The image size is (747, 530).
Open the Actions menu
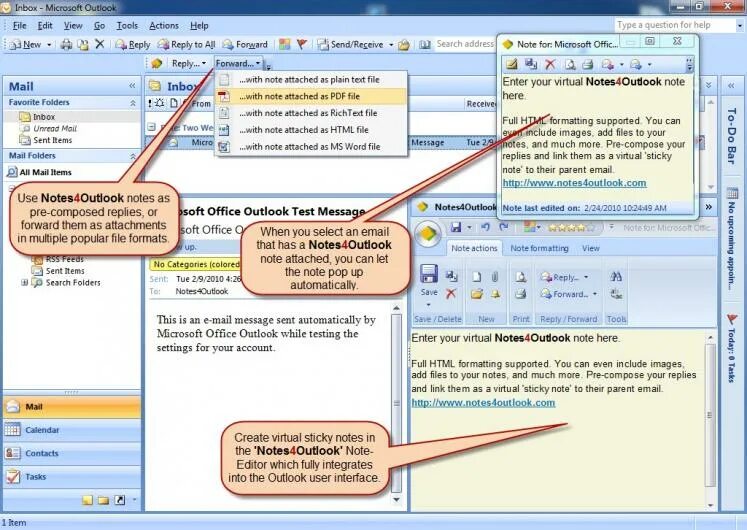coord(164,26)
